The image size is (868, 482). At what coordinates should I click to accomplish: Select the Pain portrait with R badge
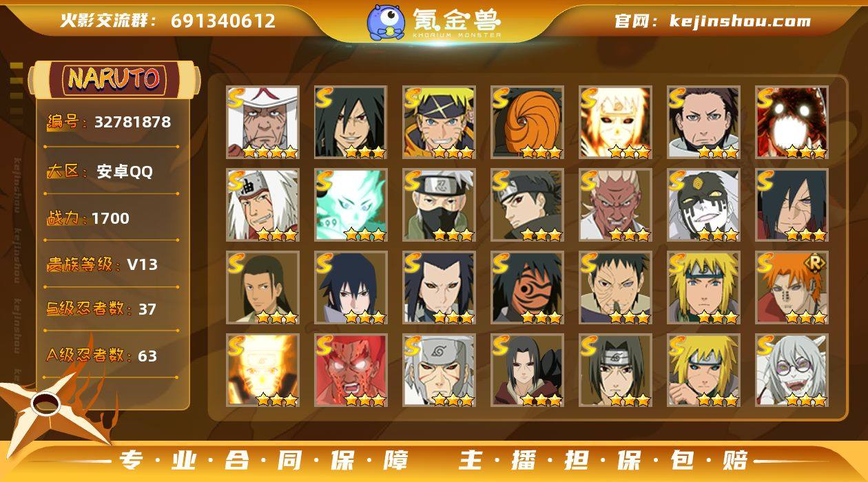click(792, 287)
